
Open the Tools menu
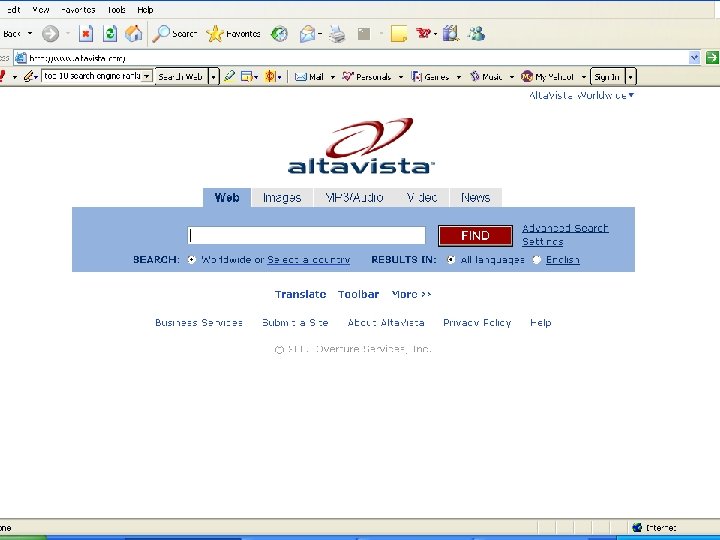point(117,10)
